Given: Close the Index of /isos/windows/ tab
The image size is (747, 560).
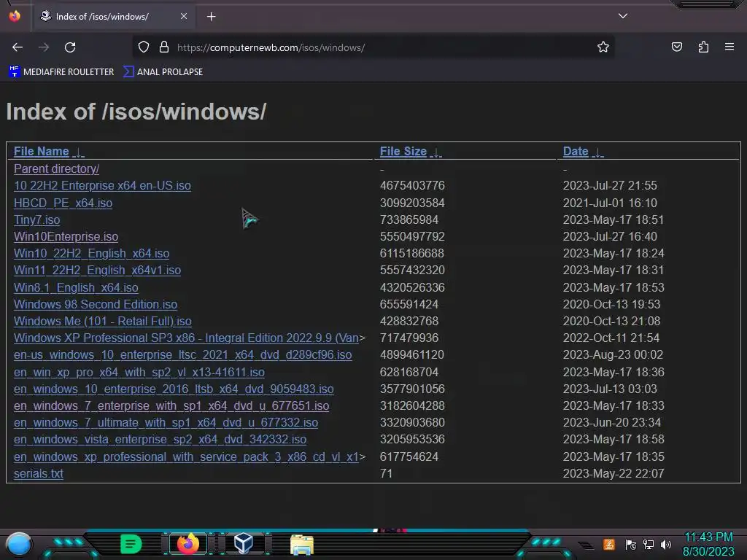Looking at the screenshot, I should pos(184,16).
